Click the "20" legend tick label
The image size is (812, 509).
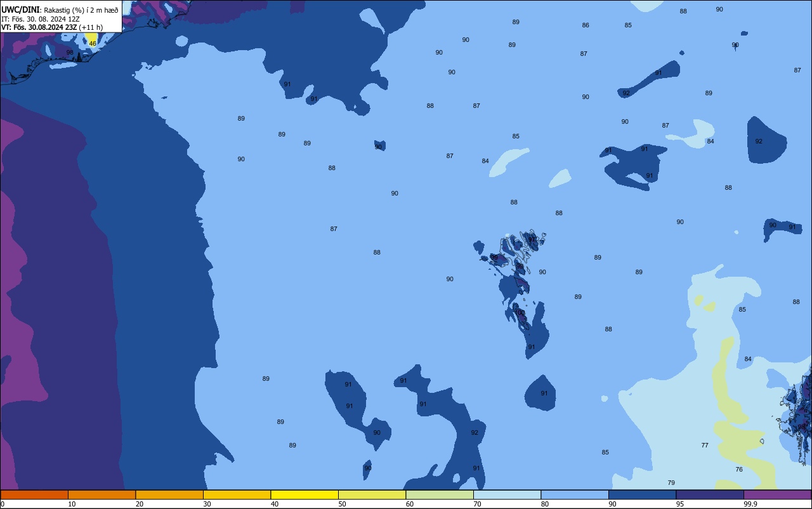coord(140,504)
